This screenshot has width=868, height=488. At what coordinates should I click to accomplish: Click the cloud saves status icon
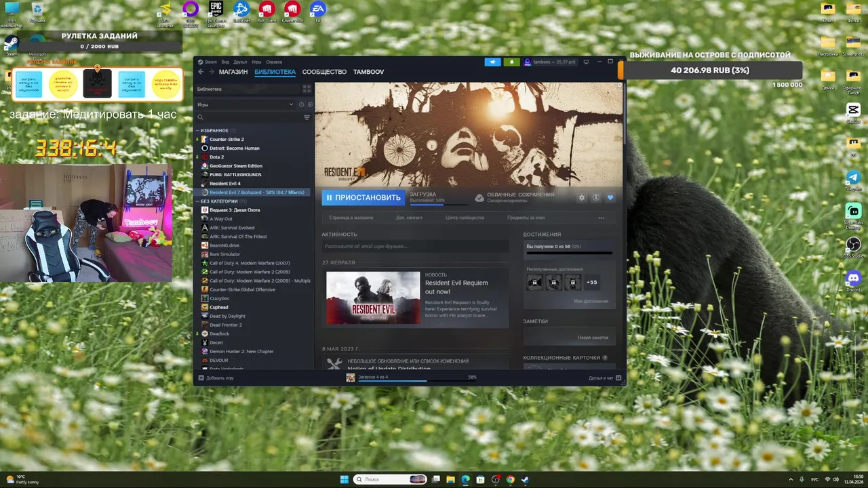pyautogui.click(x=479, y=198)
